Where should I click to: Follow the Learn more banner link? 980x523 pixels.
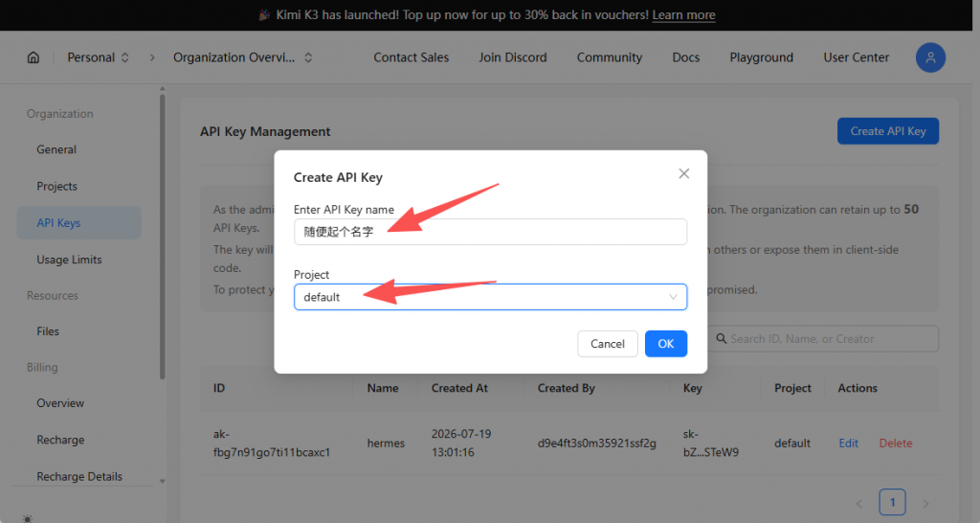pos(683,15)
